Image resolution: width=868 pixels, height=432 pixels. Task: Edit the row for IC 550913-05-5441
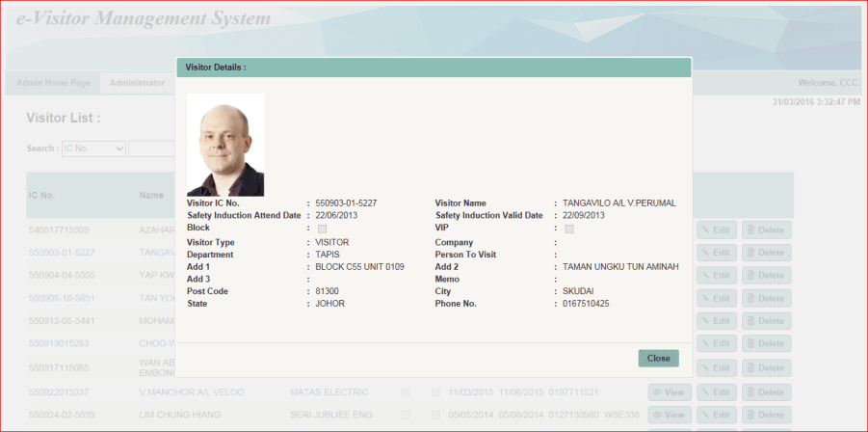717,321
